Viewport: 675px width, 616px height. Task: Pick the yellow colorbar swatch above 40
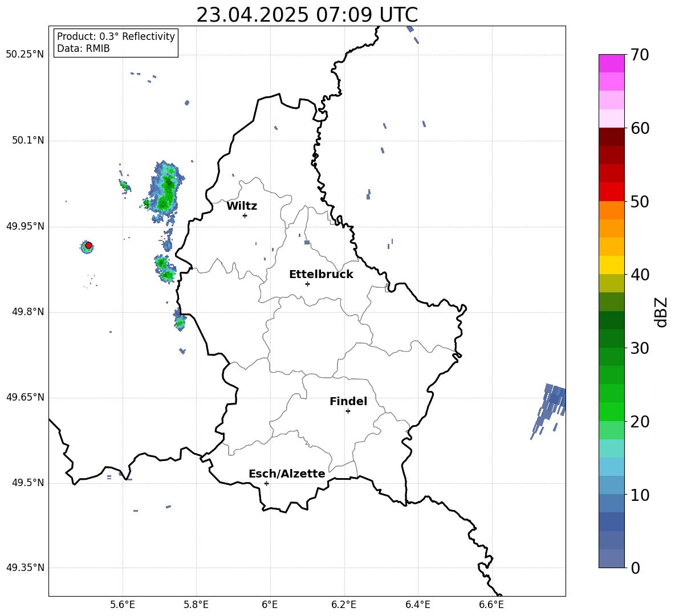(x=611, y=265)
